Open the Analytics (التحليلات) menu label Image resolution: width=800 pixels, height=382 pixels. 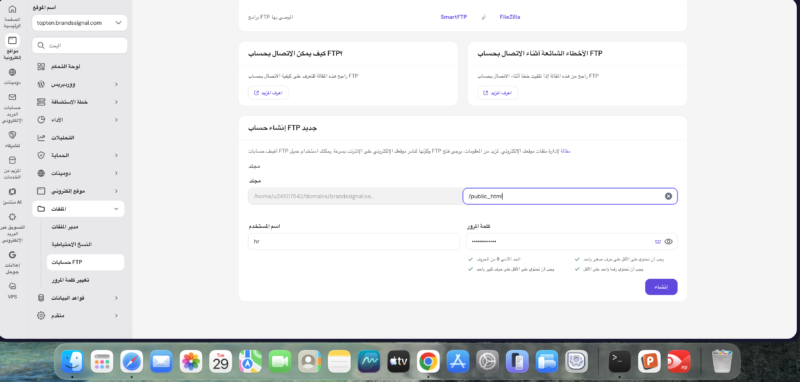pos(64,138)
